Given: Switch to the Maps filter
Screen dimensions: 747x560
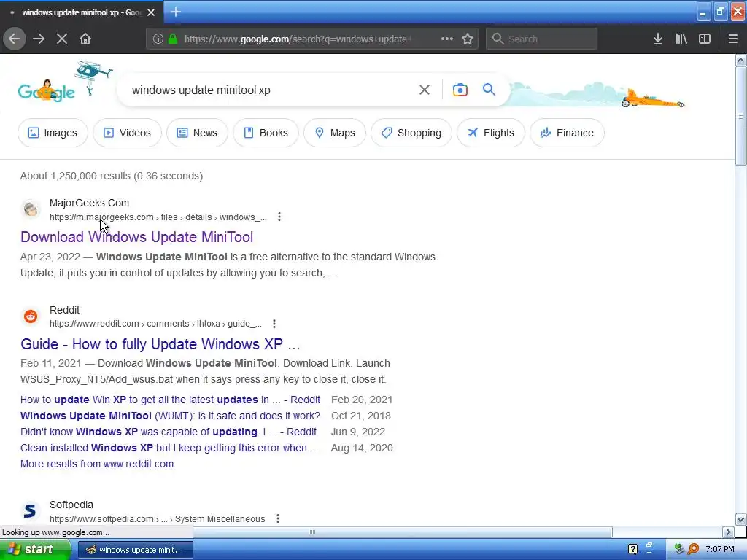Looking at the screenshot, I should (335, 133).
